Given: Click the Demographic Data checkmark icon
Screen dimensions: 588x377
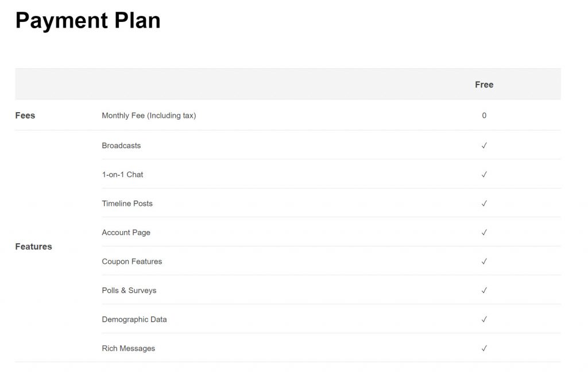Looking at the screenshot, I should (x=484, y=319).
